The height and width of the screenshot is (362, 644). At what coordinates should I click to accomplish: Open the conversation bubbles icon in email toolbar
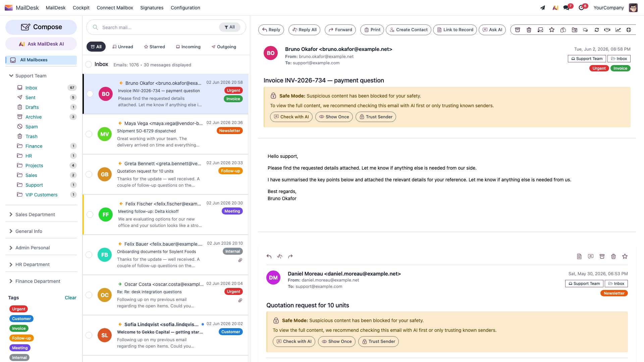585,30
